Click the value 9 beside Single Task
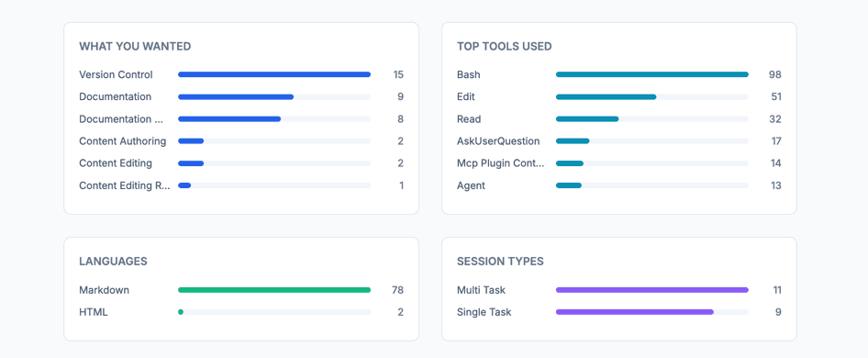 pyautogui.click(x=778, y=312)
